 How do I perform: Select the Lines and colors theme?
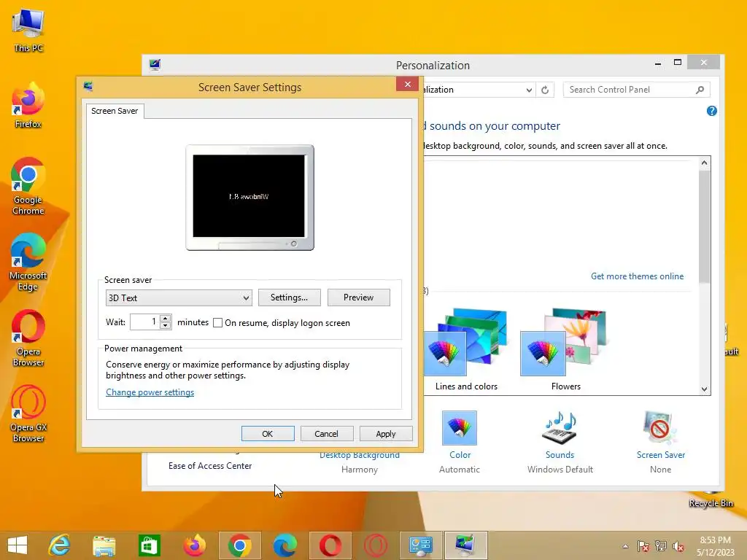(466, 349)
